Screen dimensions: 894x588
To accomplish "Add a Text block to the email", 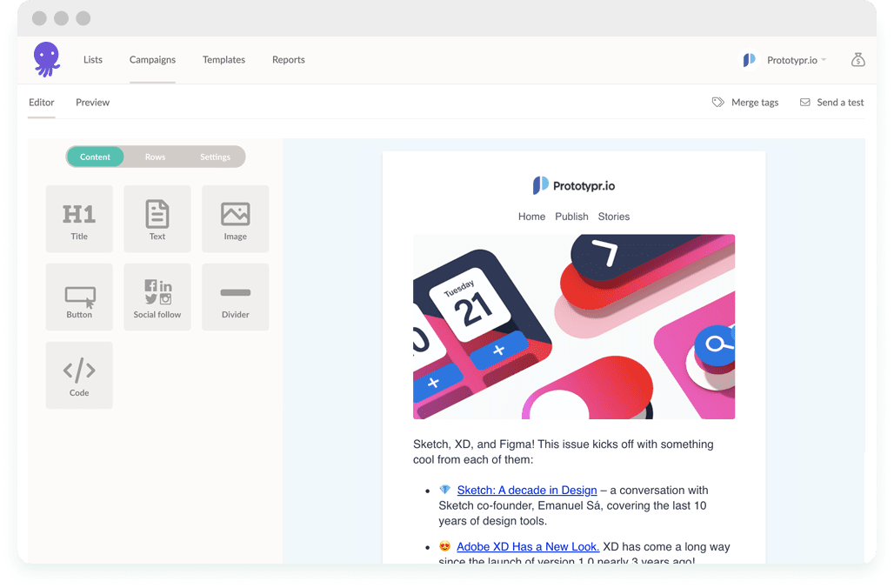I will pyautogui.click(x=157, y=218).
